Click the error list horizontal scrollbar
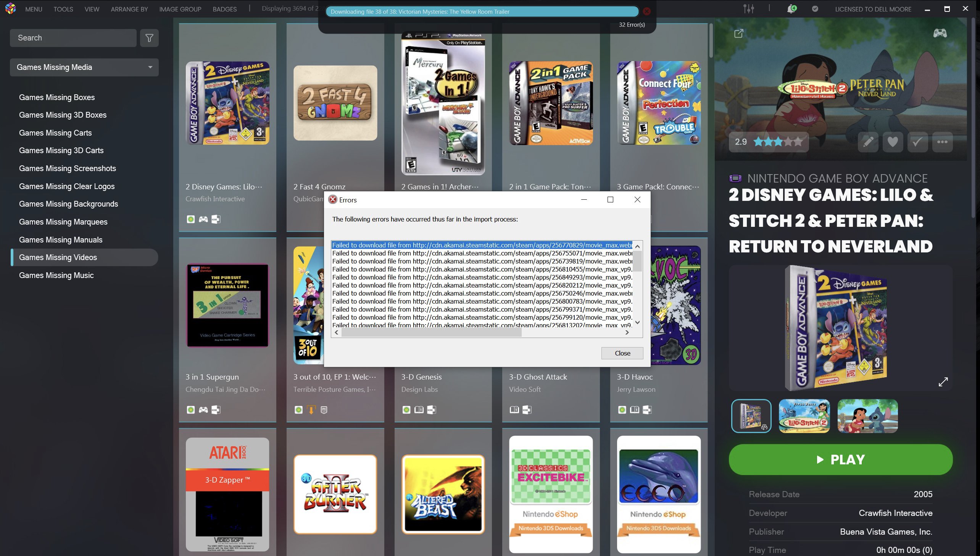Image resolution: width=980 pixels, height=556 pixels. tap(432, 333)
